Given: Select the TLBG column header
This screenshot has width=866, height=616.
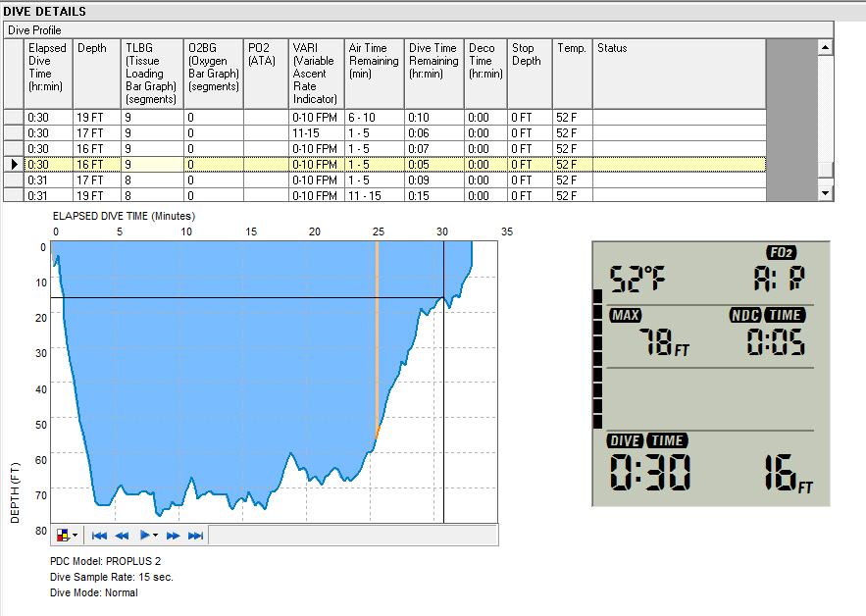Looking at the screenshot, I should (x=152, y=74).
